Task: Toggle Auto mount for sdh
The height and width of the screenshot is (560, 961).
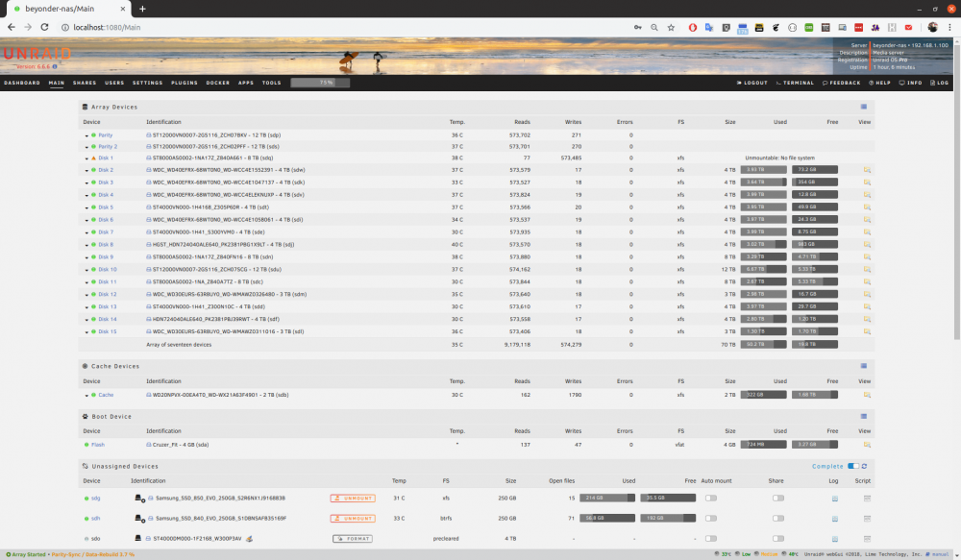Action: pyautogui.click(x=711, y=519)
